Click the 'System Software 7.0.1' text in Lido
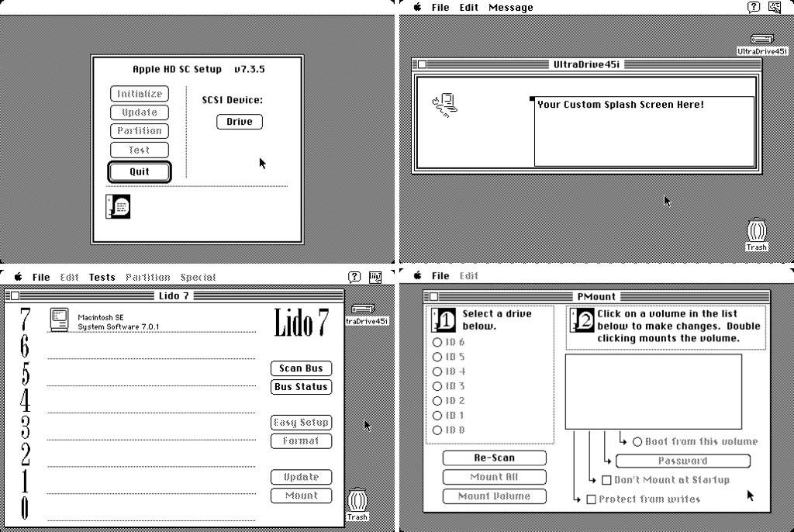The width and height of the screenshot is (794, 532). tap(118, 326)
